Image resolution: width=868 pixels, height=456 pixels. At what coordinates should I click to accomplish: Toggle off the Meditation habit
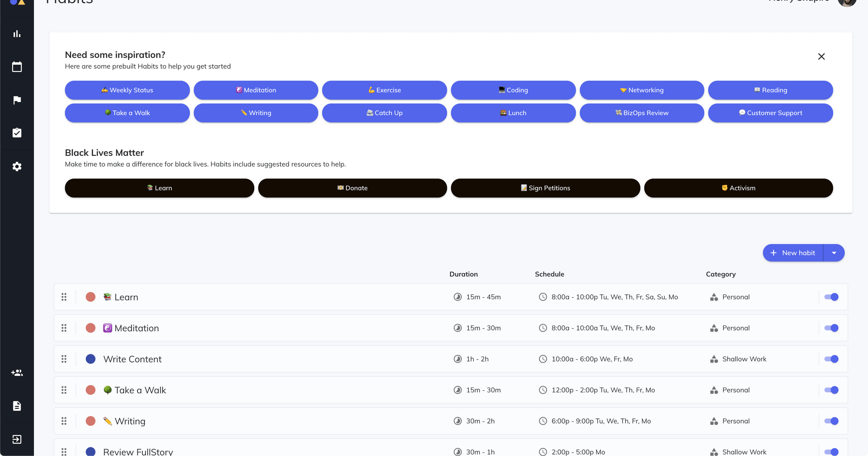831,328
